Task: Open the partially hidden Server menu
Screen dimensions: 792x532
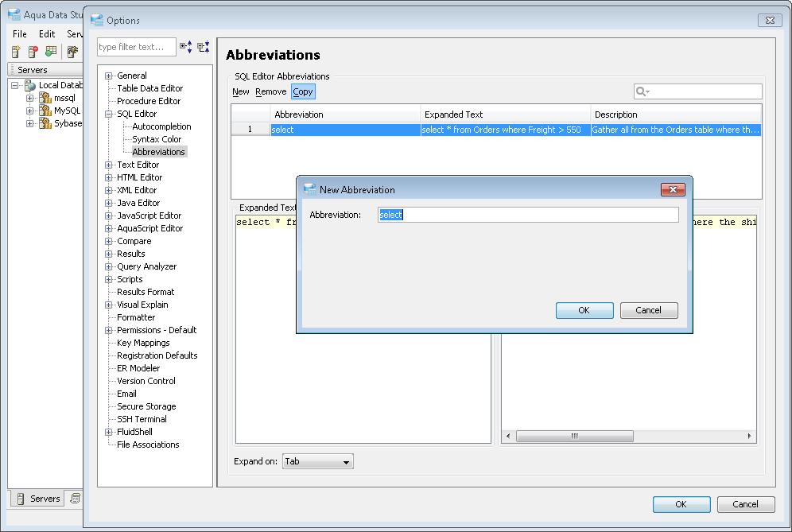Action: coord(74,34)
